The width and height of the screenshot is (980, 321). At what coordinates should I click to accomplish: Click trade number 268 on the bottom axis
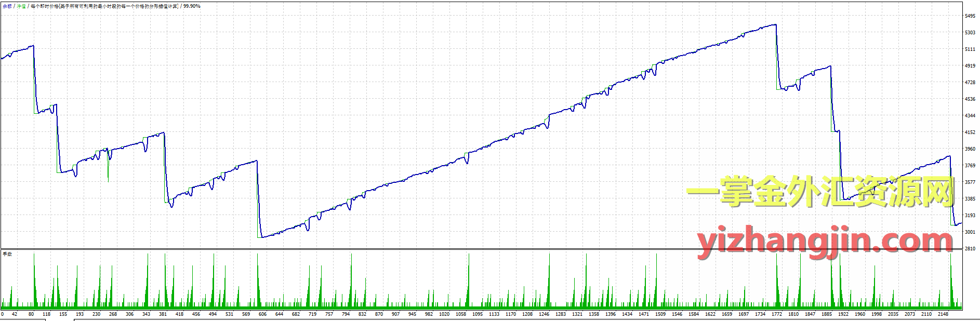click(113, 314)
